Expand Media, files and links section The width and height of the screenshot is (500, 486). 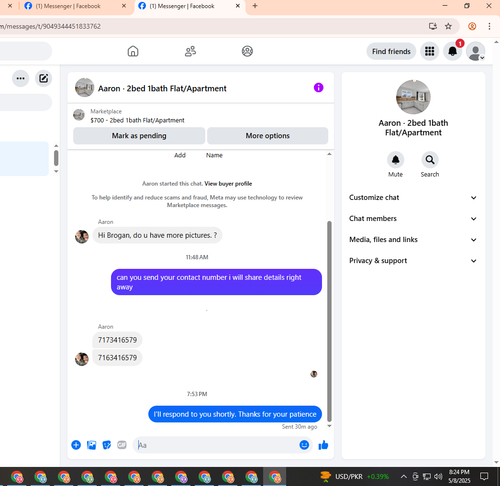pyautogui.click(x=413, y=240)
